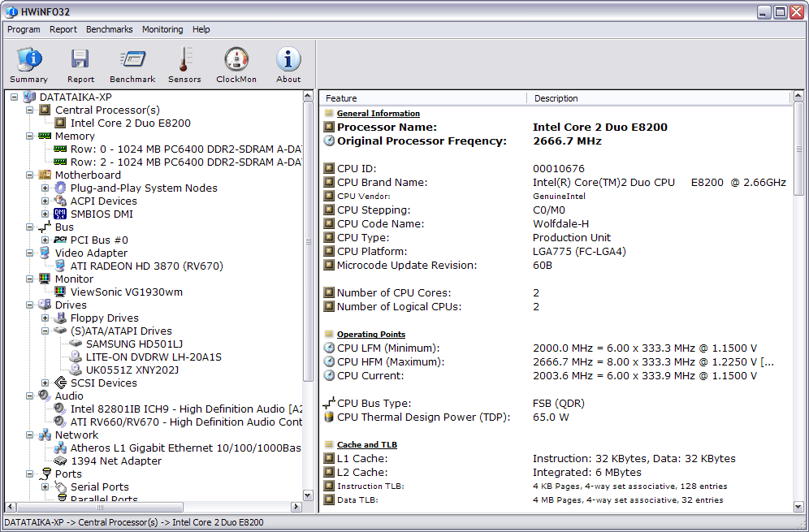Image resolution: width=809 pixels, height=532 pixels.
Task: Click tree panel horizontal scroll-right arrow
Action: click(x=296, y=507)
